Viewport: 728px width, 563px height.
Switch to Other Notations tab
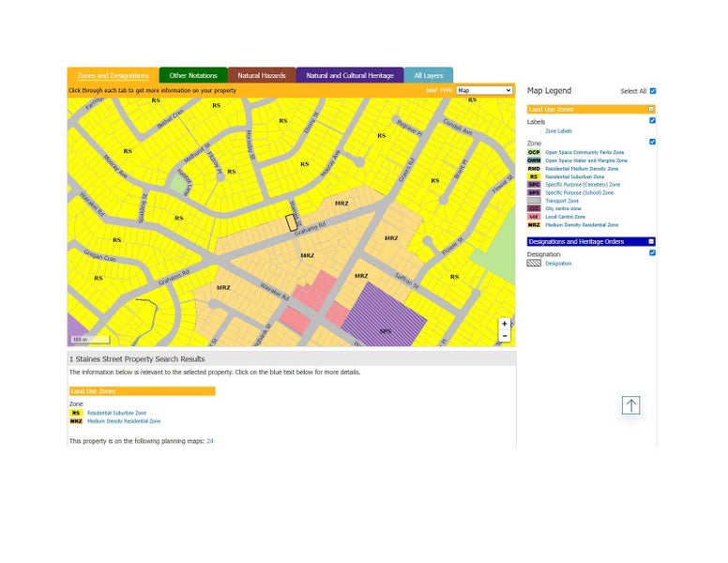pos(193,75)
